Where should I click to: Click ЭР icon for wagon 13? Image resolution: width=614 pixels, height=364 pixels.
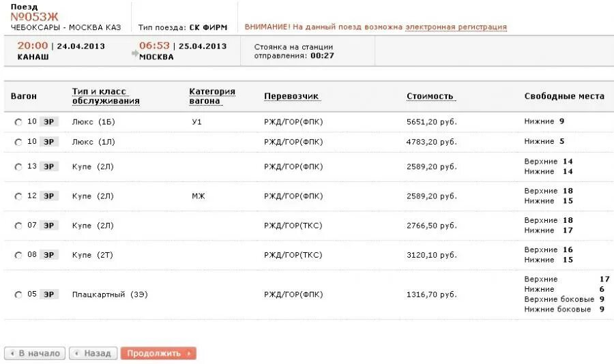49,166
